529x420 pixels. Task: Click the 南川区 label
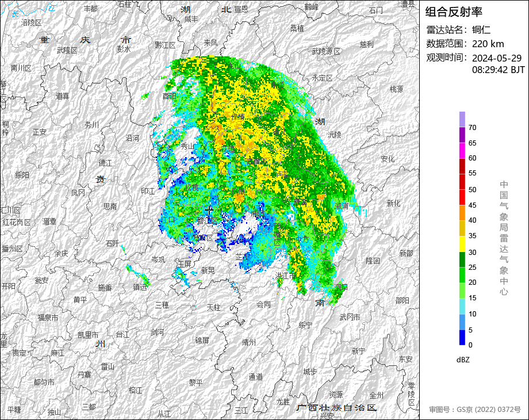(21, 68)
